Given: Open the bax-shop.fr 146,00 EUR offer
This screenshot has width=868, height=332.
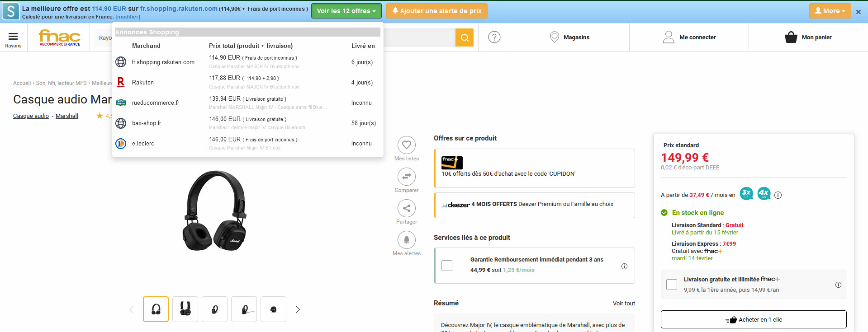Looking at the screenshot, I should pos(248,123).
